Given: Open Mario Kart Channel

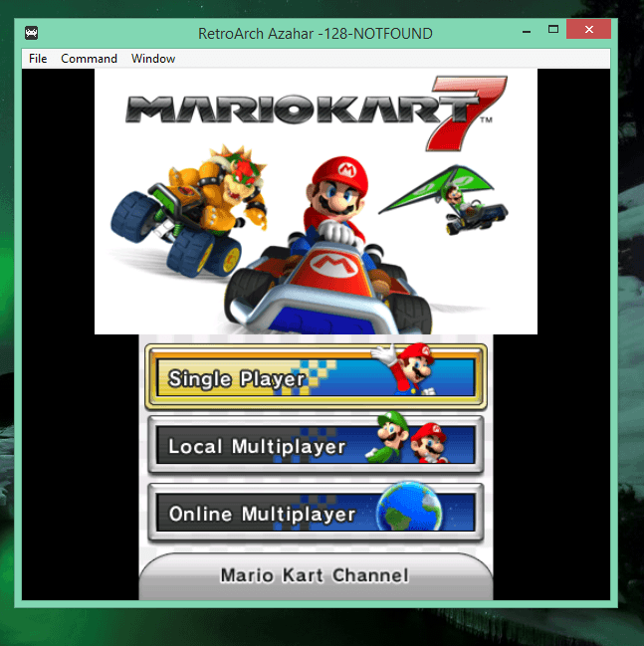Looking at the screenshot, I should [315, 575].
